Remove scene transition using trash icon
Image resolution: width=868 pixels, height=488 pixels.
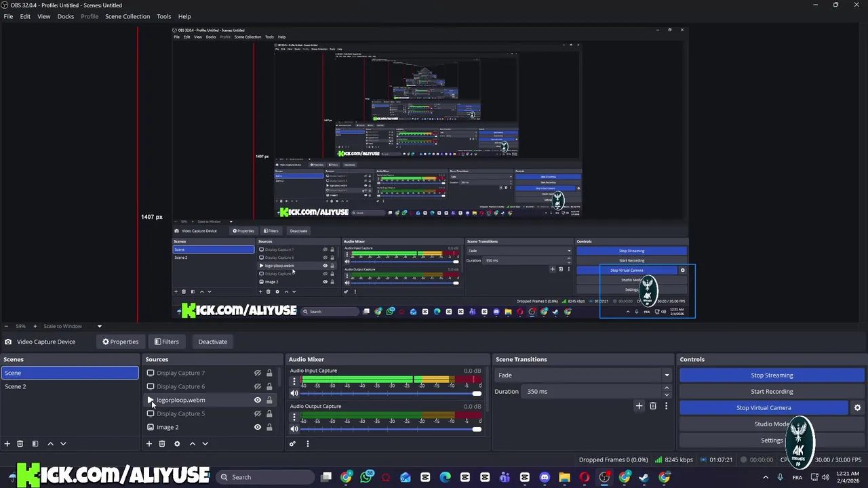click(653, 406)
